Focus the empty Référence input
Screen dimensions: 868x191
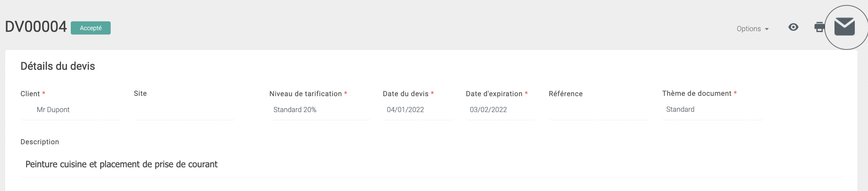pyautogui.click(x=599, y=110)
